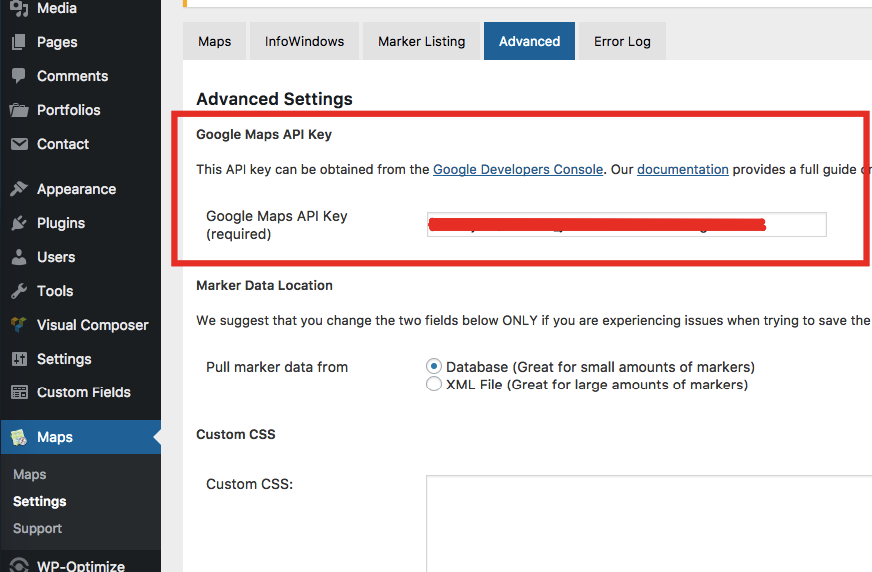
Task: Select Database marker data radio button
Action: [x=434, y=367]
